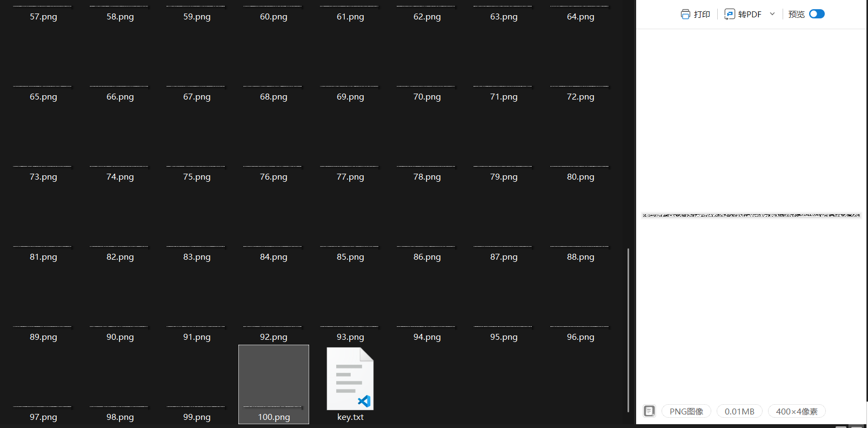Select file 96.png

click(580, 337)
